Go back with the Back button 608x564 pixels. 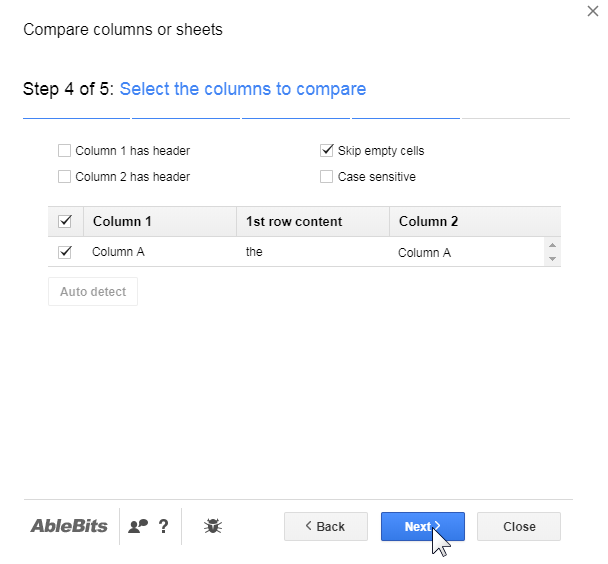click(325, 526)
